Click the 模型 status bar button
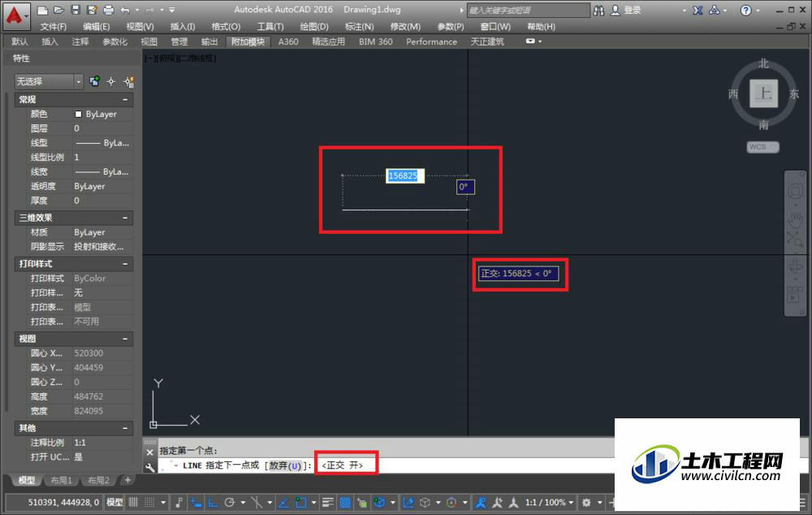This screenshot has height=515, width=812. coord(114,502)
